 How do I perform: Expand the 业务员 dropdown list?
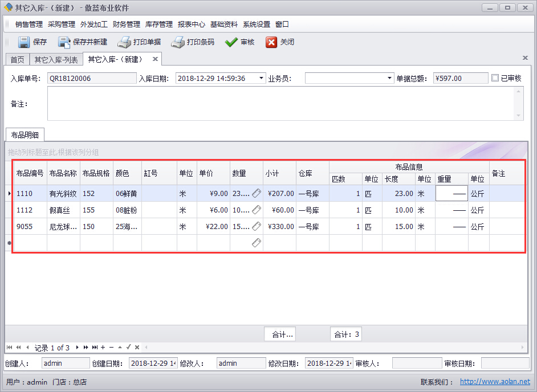coord(390,78)
